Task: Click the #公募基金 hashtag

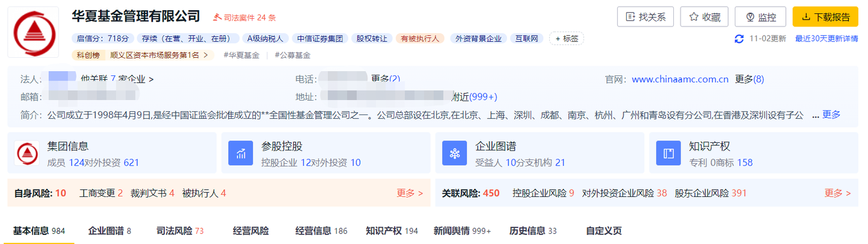Action: click(x=292, y=55)
